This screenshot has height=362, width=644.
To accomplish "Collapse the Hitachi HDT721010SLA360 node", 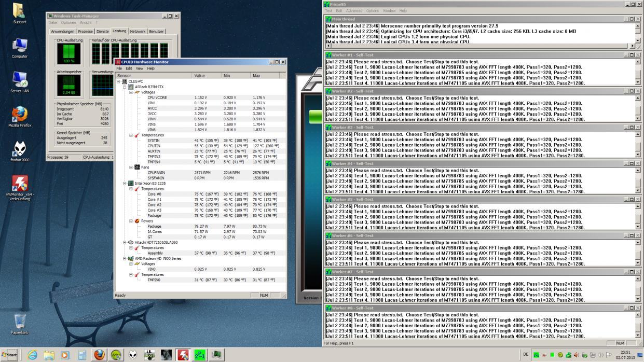I will (125, 242).
